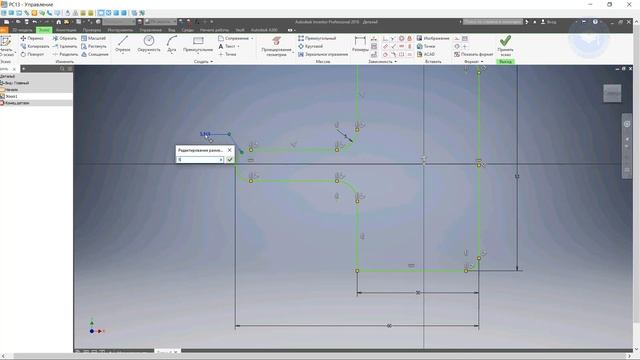The image size is (640, 360).
Task: Click the ViewCube face in viewport
Action: 612,93
